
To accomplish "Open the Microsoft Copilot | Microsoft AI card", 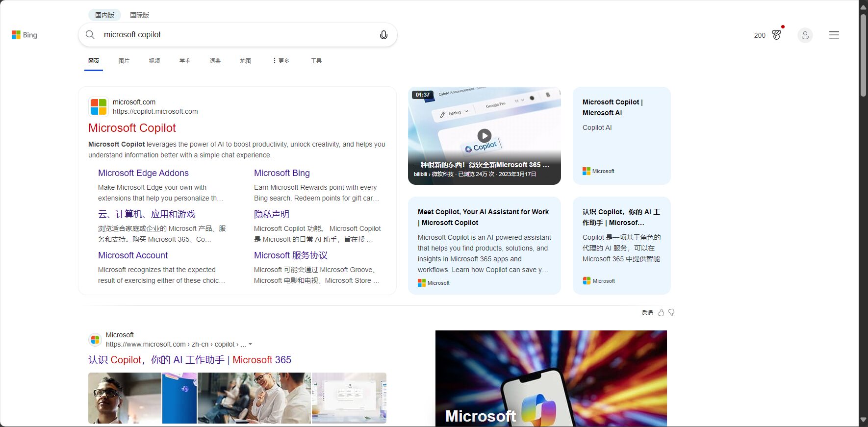I will coord(621,136).
